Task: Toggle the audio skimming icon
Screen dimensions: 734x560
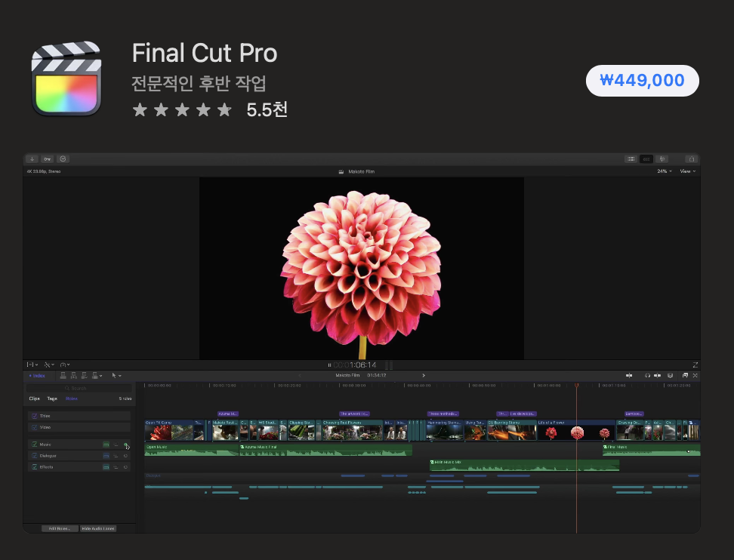Action: click(x=658, y=375)
